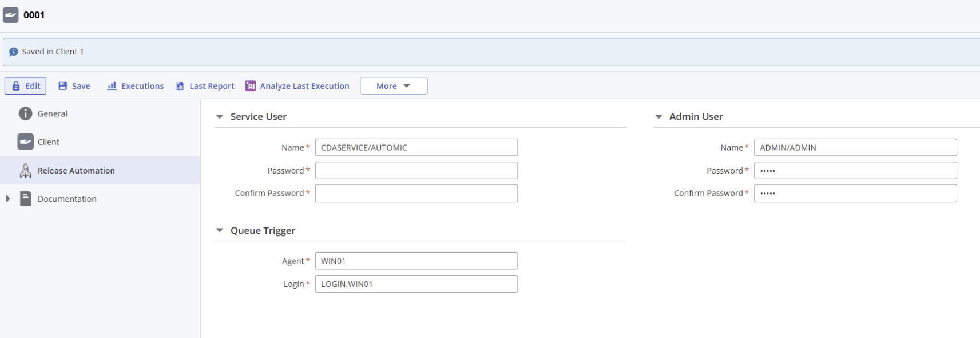
Task: Open Last Report icon
Action: click(x=180, y=86)
